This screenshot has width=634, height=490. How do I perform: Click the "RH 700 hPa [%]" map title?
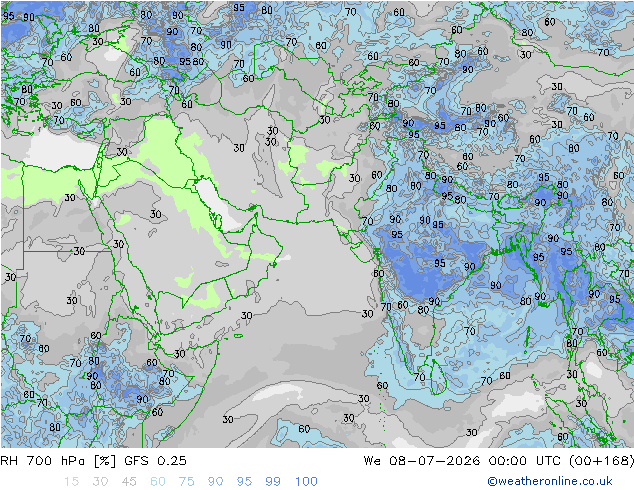(x=58, y=461)
